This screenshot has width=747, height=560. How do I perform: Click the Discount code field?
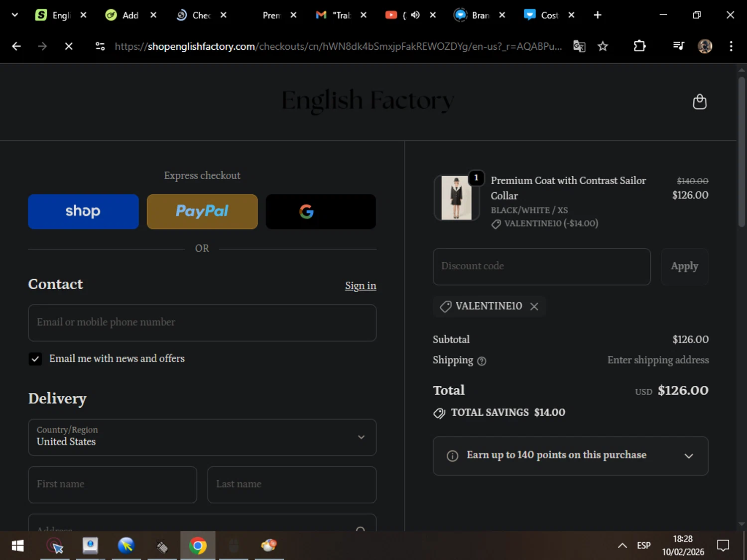[x=542, y=267]
